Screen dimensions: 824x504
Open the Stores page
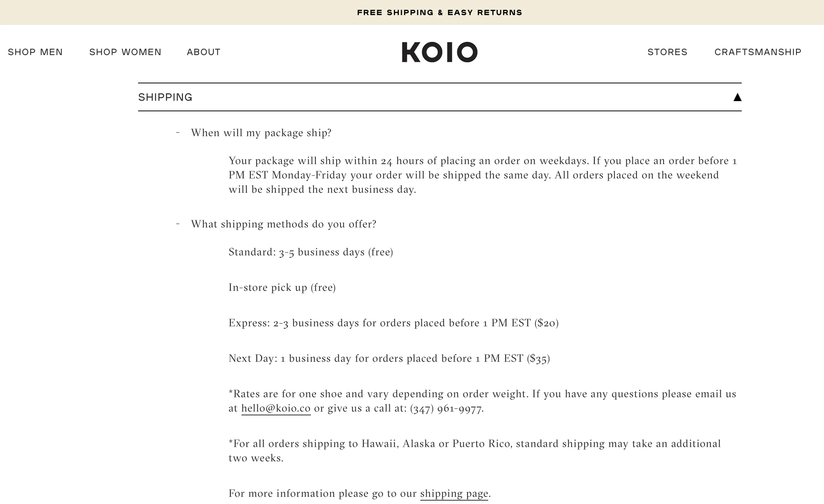coord(667,52)
